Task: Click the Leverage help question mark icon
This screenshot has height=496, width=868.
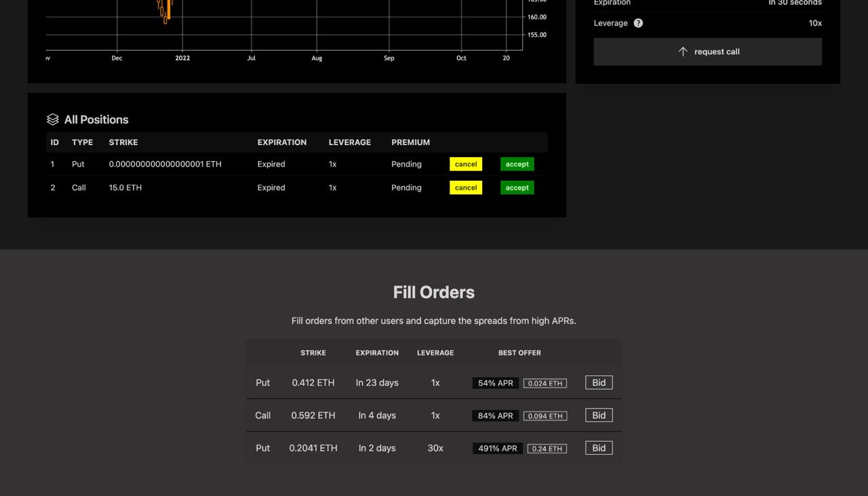Action: coord(638,23)
